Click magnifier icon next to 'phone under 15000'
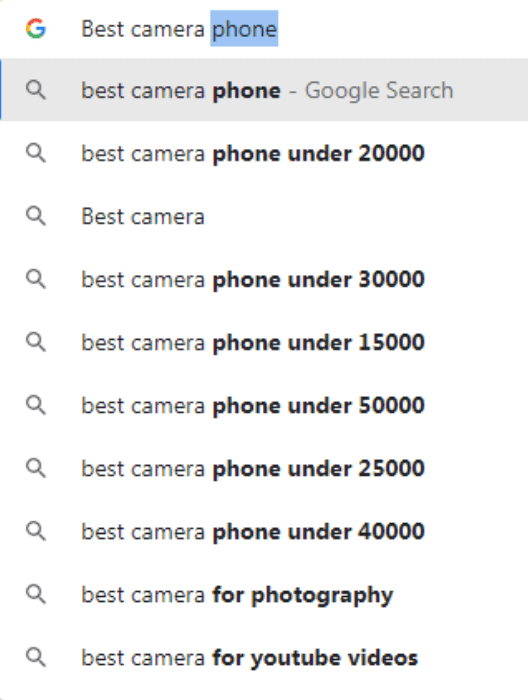 [36, 342]
